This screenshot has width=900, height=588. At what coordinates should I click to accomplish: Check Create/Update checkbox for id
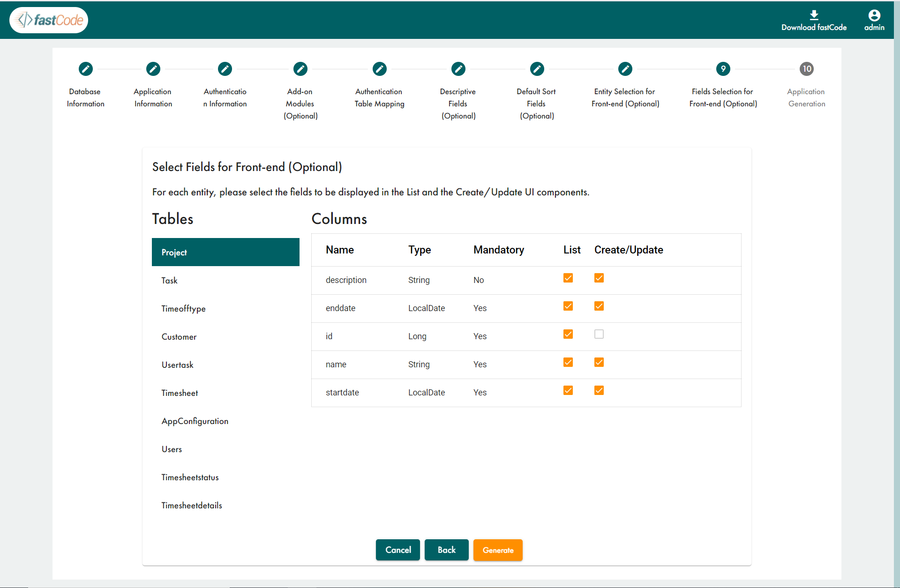click(x=599, y=334)
